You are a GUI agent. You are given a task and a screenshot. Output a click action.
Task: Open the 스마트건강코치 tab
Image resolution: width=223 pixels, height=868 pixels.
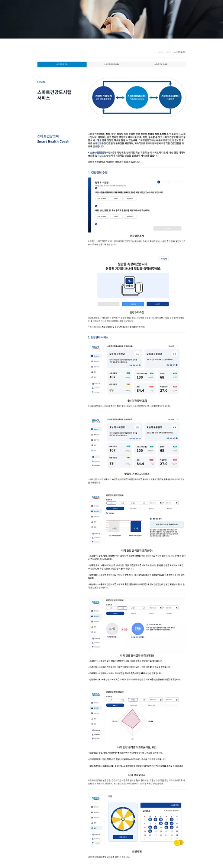pyautogui.click(x=62, y=64)
